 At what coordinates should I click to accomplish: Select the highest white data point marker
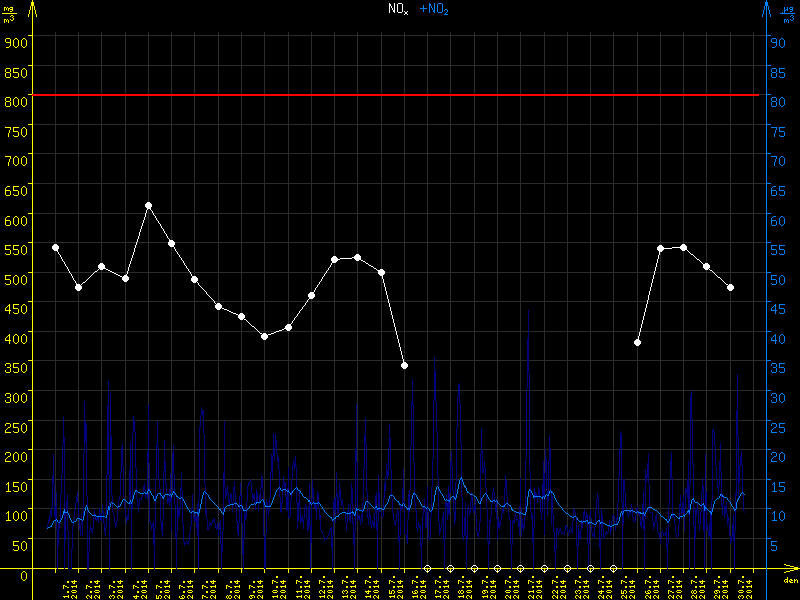[148, 206]
